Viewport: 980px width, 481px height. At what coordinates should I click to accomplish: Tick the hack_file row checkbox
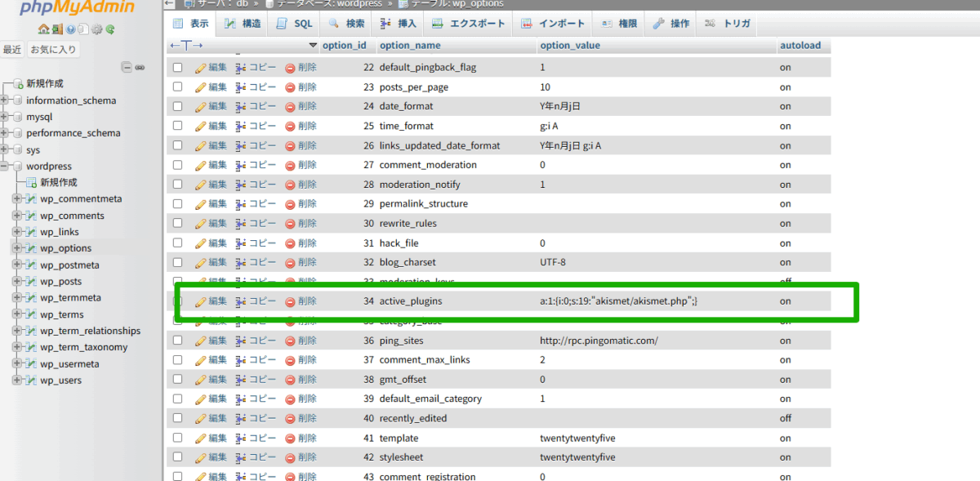tap(177, 243)
